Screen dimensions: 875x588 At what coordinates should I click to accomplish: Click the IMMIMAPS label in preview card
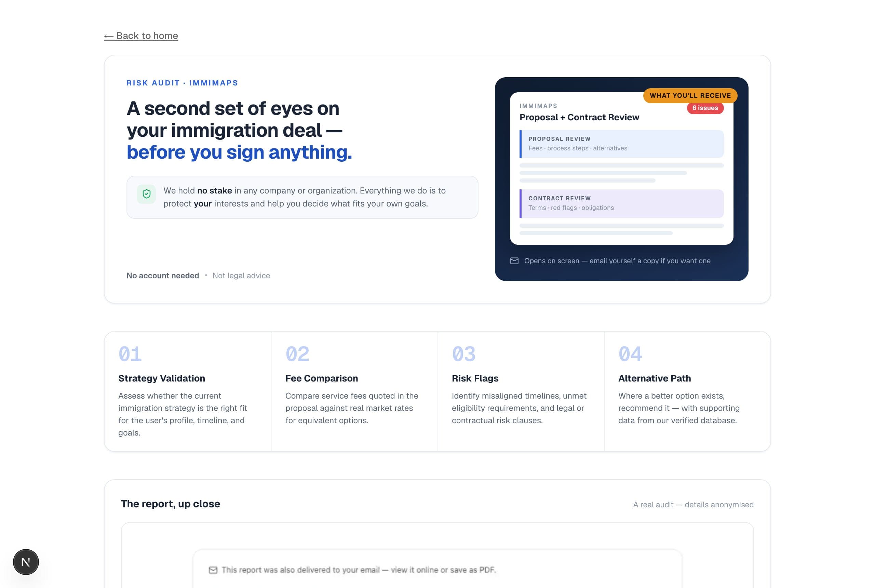(538, 106)
